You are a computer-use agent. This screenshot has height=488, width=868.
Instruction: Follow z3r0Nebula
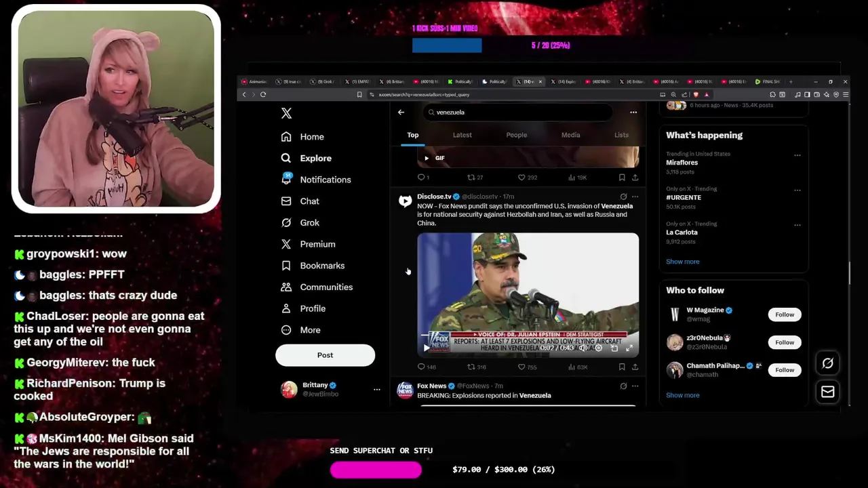[x=785, y=342]
